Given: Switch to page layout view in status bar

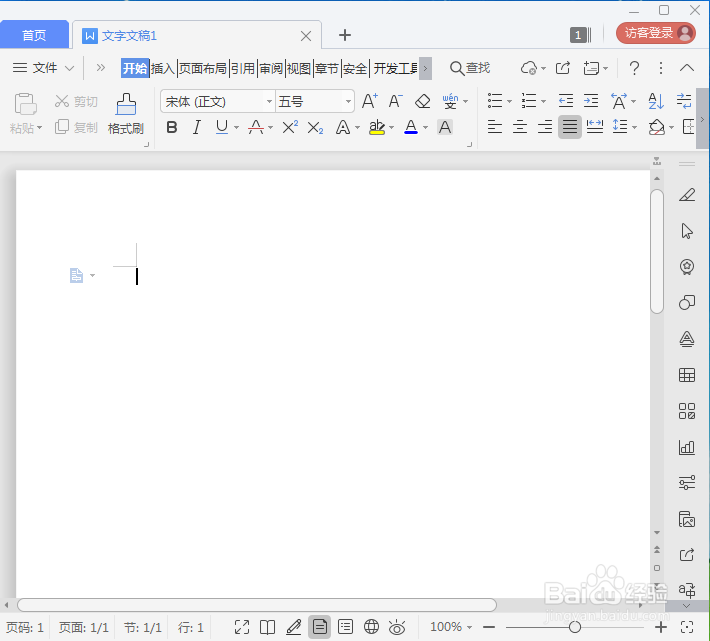Looking at the screenshot, I should tap(319, 627).
